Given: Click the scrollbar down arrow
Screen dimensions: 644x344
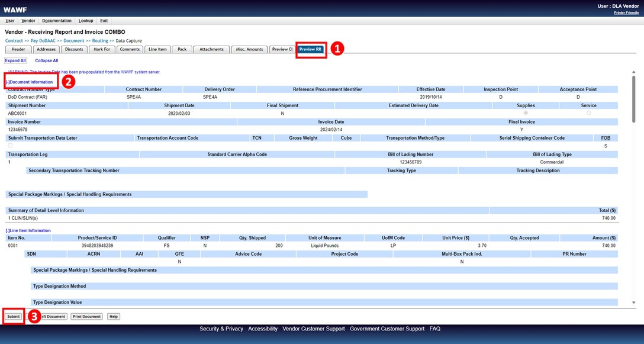Looking at the screenshot, I should click(x=634, y=303).
